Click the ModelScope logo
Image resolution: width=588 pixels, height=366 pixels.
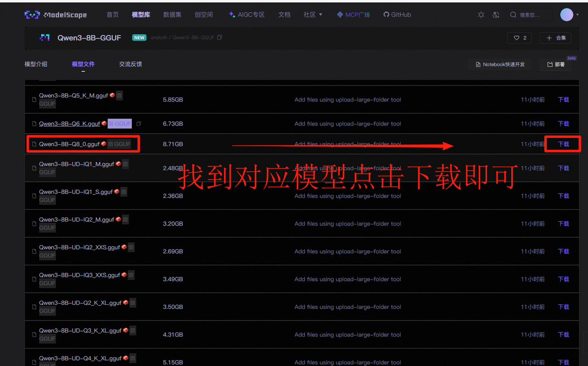pyautogui.click(x=56, y=15)
